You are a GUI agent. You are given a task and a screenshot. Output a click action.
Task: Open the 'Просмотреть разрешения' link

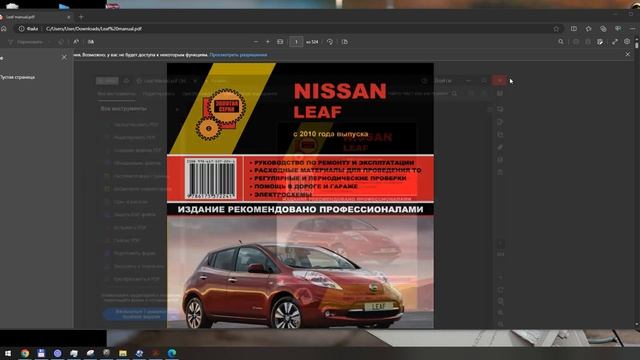(238, 55)
